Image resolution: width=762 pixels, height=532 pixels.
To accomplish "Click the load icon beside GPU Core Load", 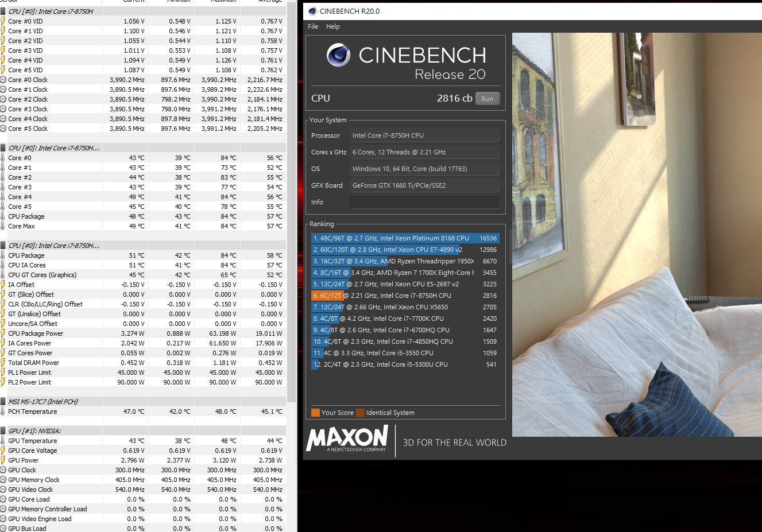I will point(3,499).
